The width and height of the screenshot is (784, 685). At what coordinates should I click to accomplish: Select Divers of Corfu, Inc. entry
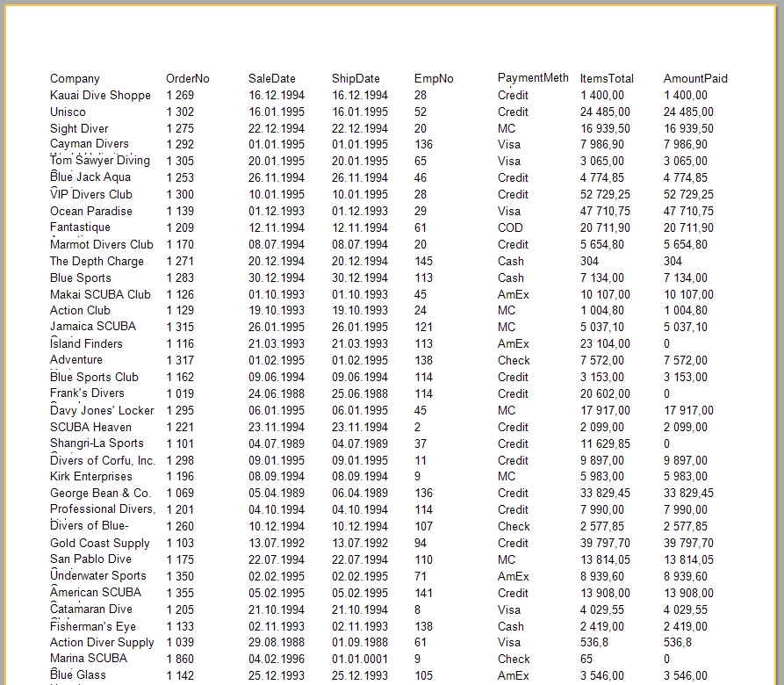click(x=103, y=460)
